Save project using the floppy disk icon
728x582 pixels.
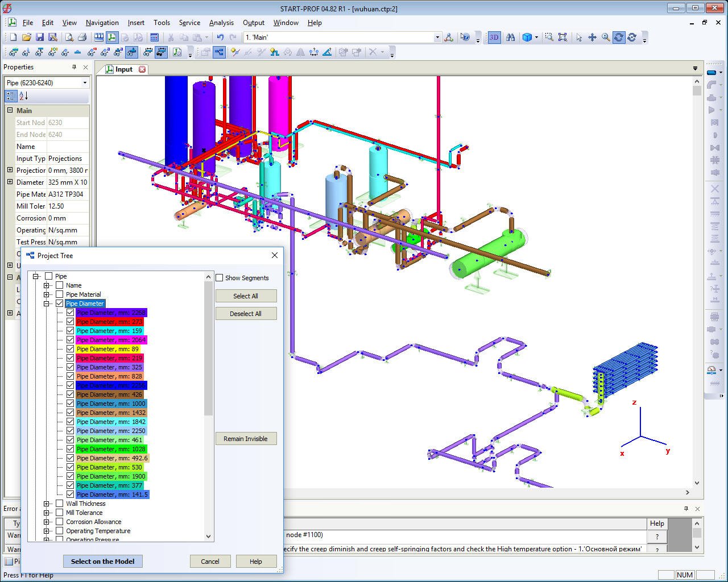(40, 38)
